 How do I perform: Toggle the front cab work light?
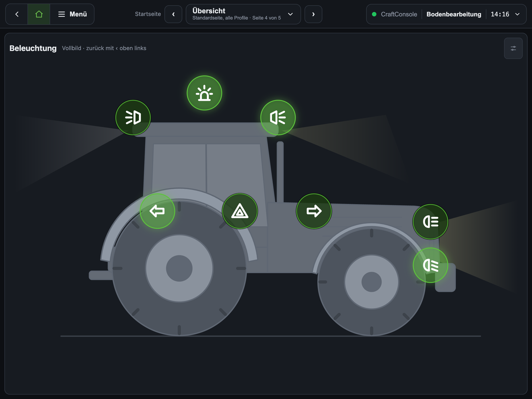tap(278, 118)
